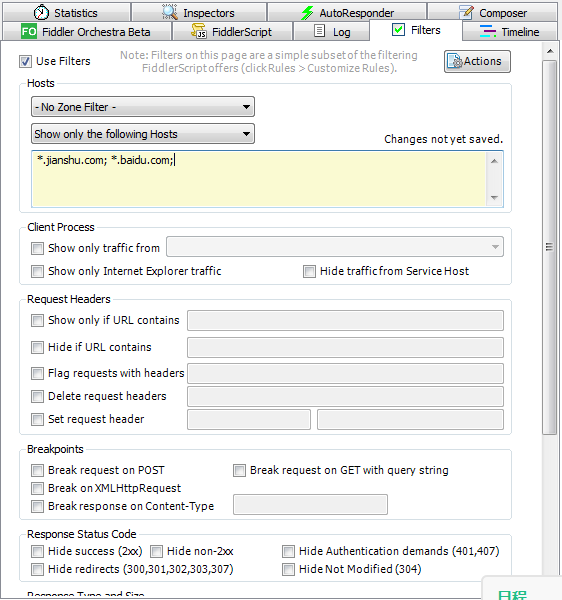Check Delete request headers option
This screenshot has height=600, width=562.
(37, 396)
